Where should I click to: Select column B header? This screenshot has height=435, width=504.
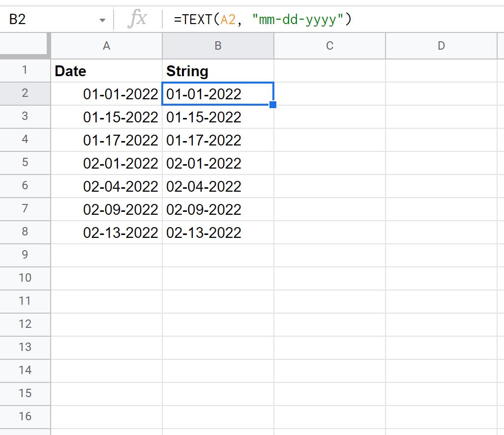point(218,46)
